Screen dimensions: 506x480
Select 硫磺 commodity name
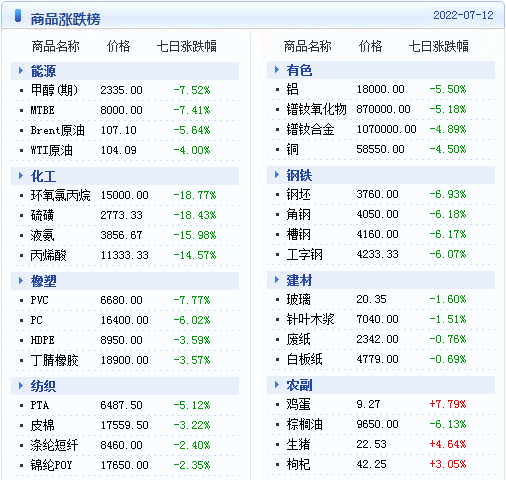pos(42,215)
